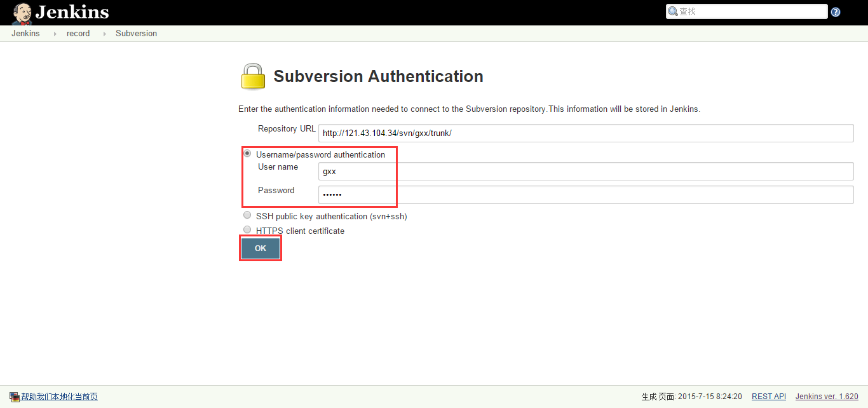Focus the search box in header
868x408 pixels.
(747, 11)
